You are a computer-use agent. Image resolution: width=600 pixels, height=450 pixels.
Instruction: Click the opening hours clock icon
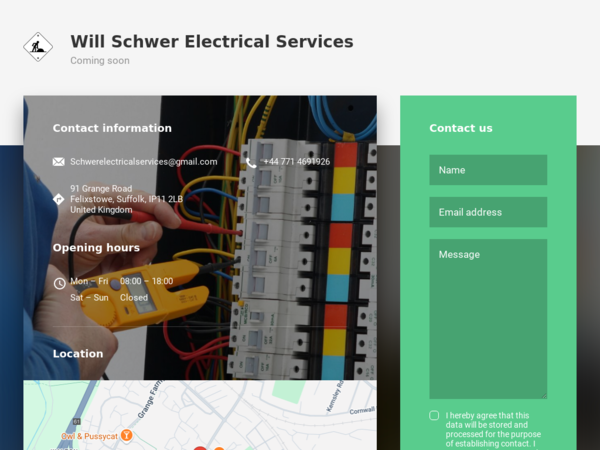pos(59,284)
